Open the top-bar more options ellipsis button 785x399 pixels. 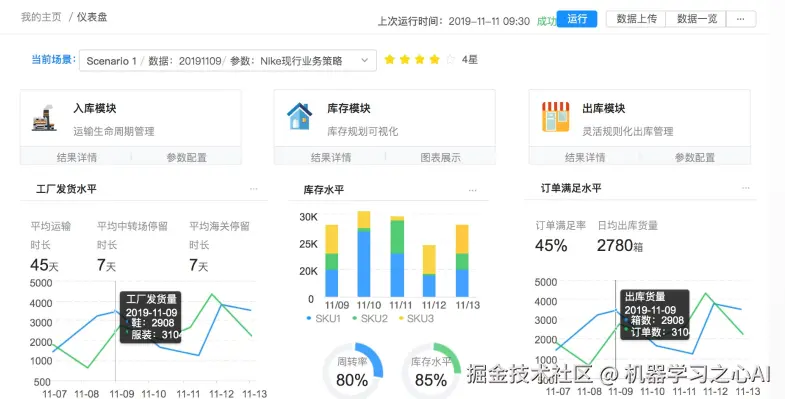(x=740, y=19)
